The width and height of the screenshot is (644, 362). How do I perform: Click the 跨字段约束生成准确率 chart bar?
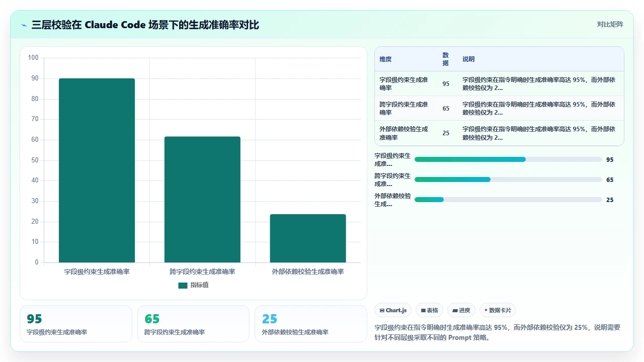tap(202, 200)
